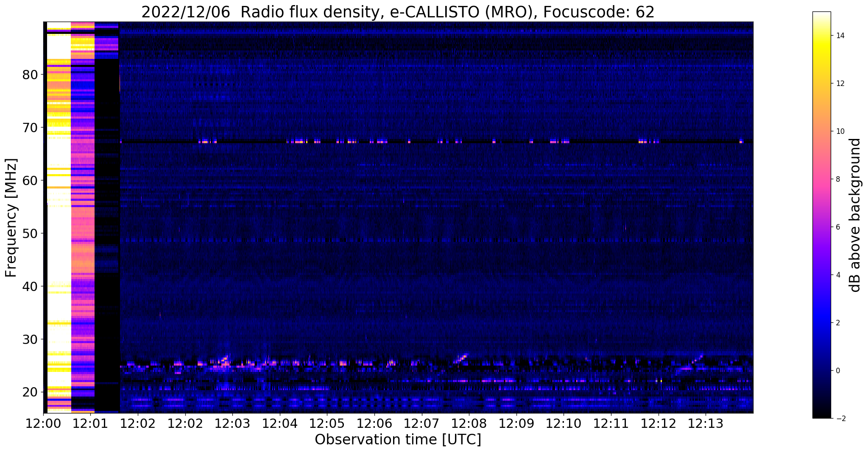Click the 30 MHz y-axis tick label
The height and width of the screenshot is (452, 868).
[30, 339]
